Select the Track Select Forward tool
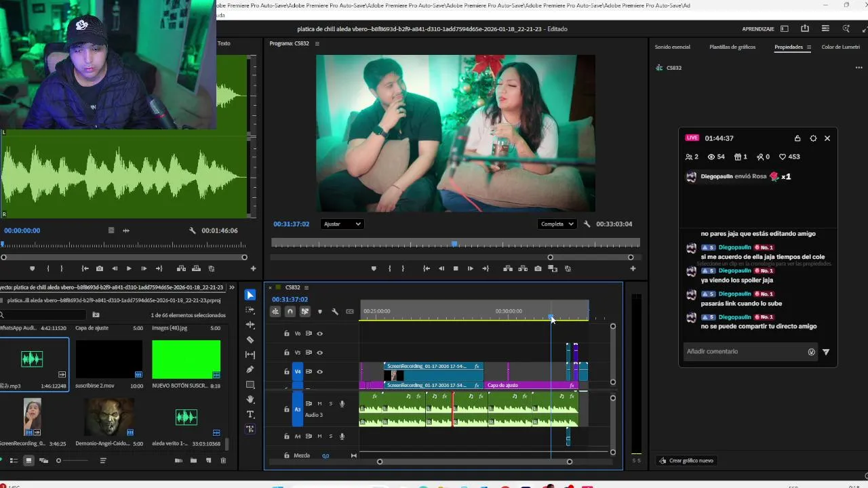 click(x=250, y=310)
